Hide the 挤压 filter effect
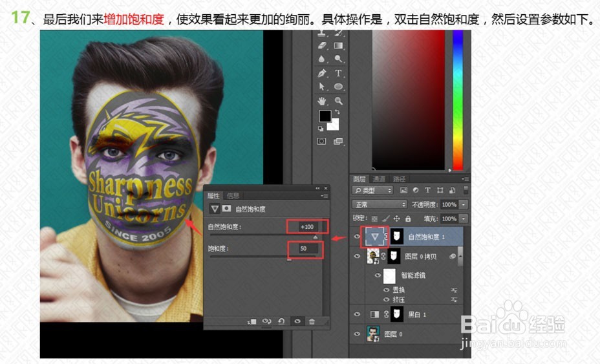Image resolution: width=600 pixels, height=364 pixels. (386, 299)
